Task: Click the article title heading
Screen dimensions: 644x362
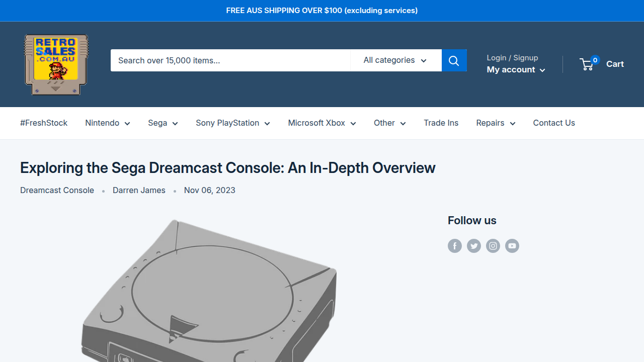Action: [228, 168]
